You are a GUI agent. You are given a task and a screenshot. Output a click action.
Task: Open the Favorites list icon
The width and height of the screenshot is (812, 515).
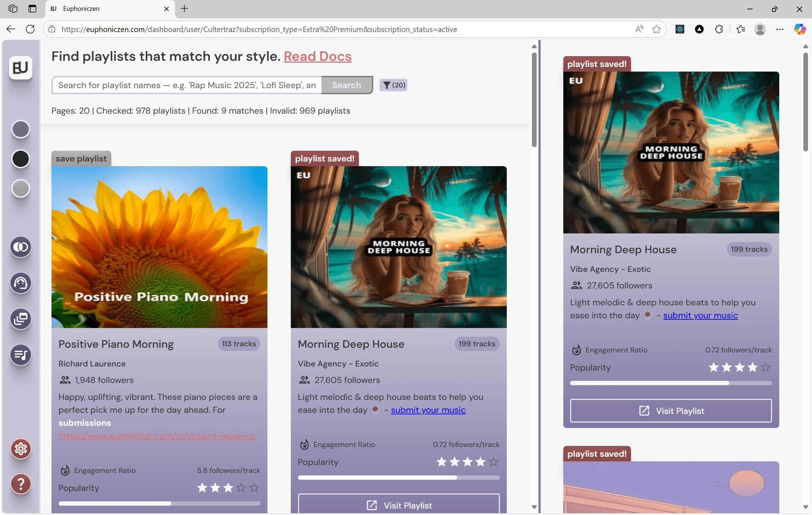point(740,29)
